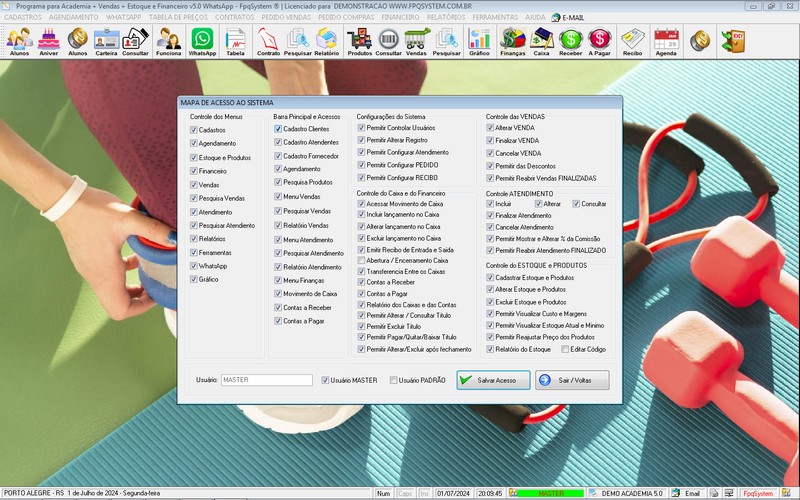Click the Consultar badge icon

click(x=135, y=41)
